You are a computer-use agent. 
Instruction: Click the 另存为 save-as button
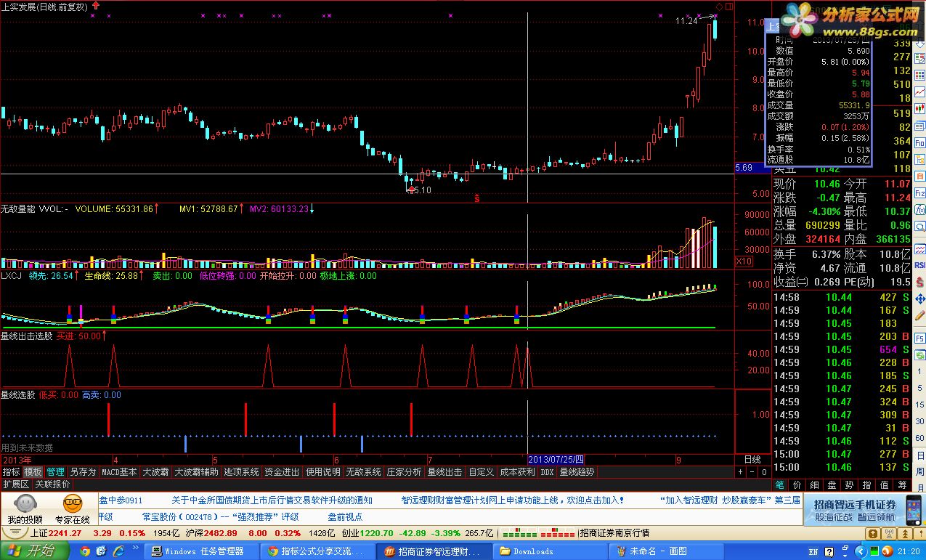[83, 472]
